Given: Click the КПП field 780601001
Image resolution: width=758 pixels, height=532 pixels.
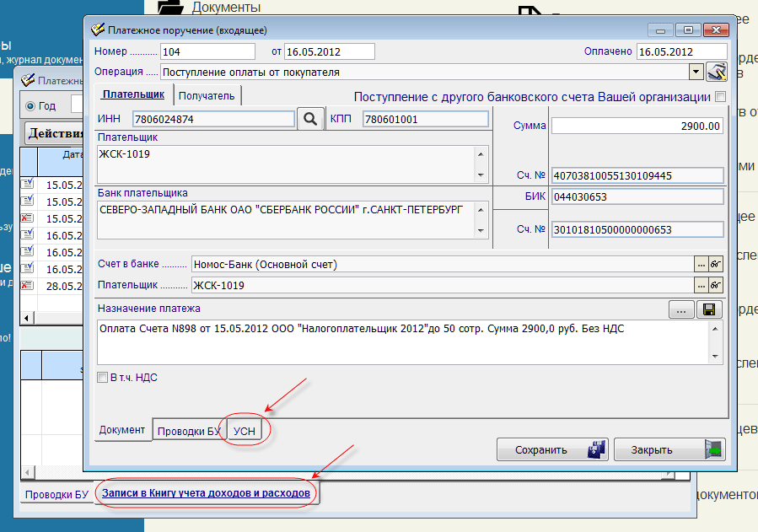Looking at the screenshot, I should (426, 119).
